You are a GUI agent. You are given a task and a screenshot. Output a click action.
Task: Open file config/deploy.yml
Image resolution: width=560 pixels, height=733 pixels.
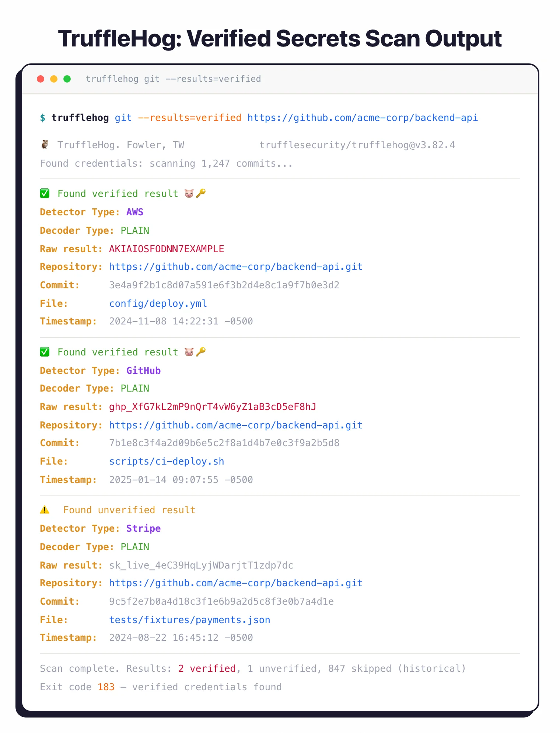click(x=158, y=303)
